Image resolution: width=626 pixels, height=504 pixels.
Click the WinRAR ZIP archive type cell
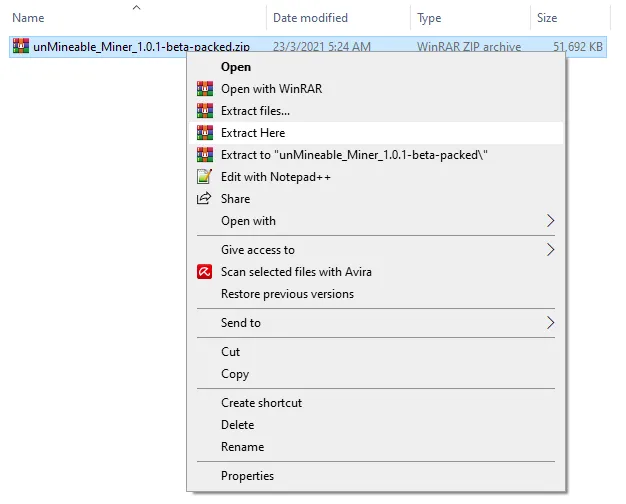(469, 47)
